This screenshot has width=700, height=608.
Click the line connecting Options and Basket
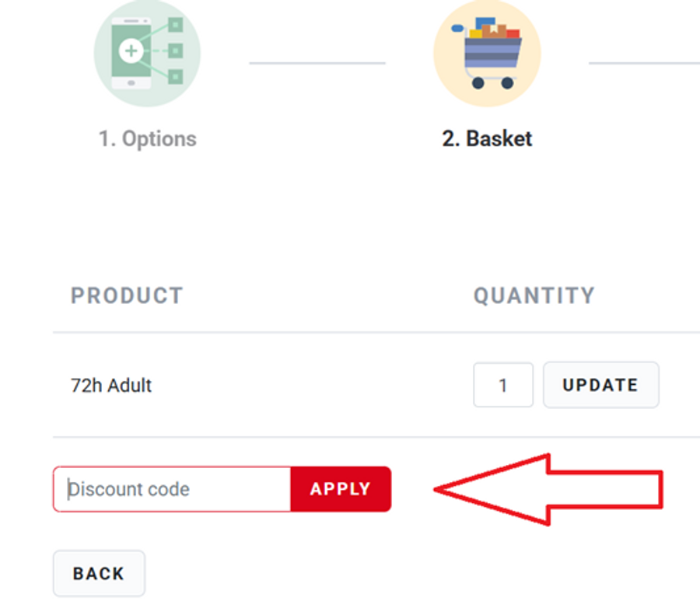point(317,63)
